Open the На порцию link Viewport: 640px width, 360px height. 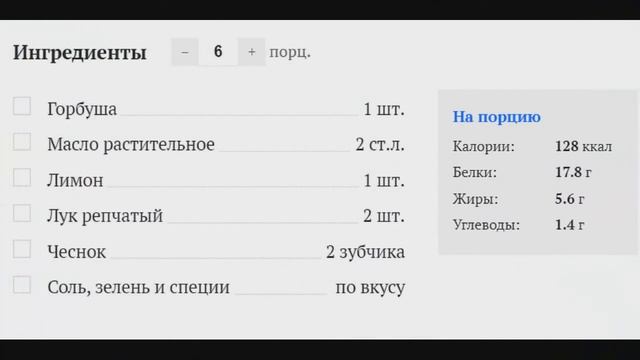(497, 117)
